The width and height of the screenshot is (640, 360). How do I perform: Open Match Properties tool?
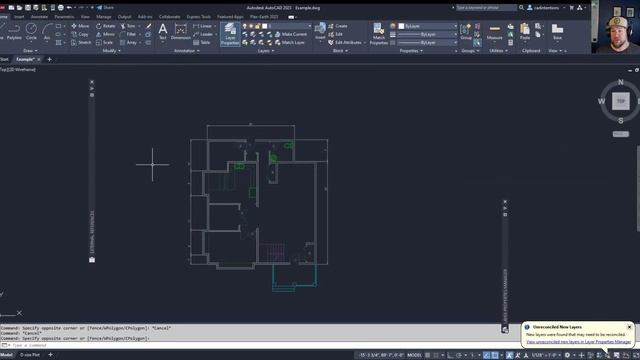pos(379,34)
